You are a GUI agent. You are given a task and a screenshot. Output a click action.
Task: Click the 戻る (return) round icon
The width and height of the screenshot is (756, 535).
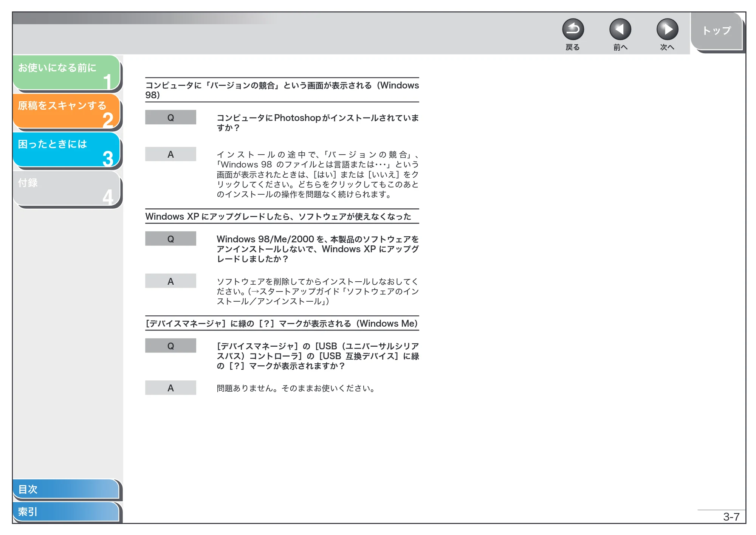(573, 29)
